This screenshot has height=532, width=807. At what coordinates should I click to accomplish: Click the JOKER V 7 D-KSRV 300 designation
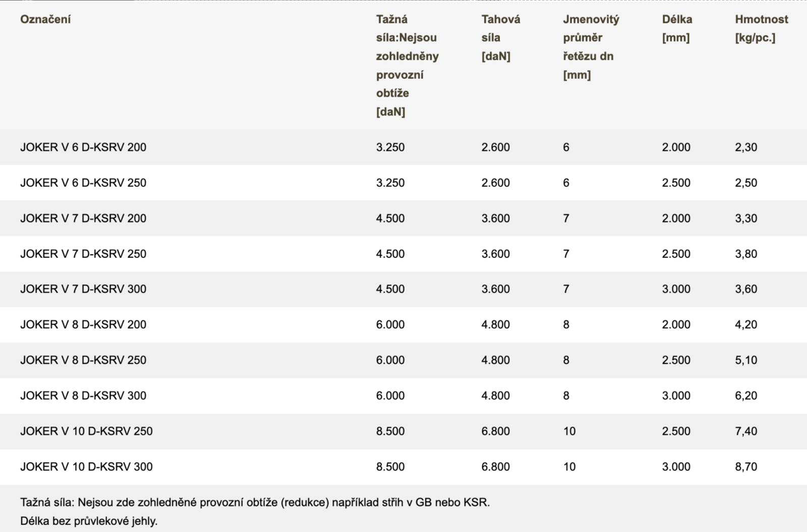pos(83,289)
